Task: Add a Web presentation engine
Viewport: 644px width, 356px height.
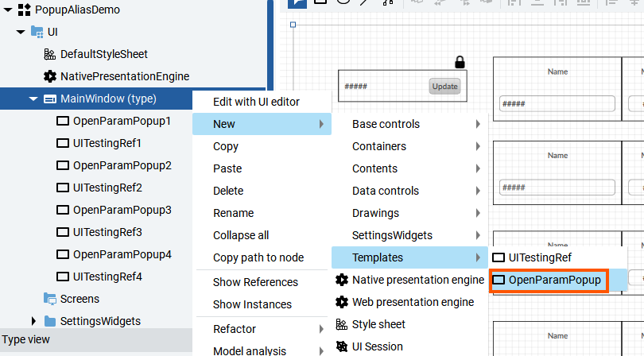Action: pos(409,302)
